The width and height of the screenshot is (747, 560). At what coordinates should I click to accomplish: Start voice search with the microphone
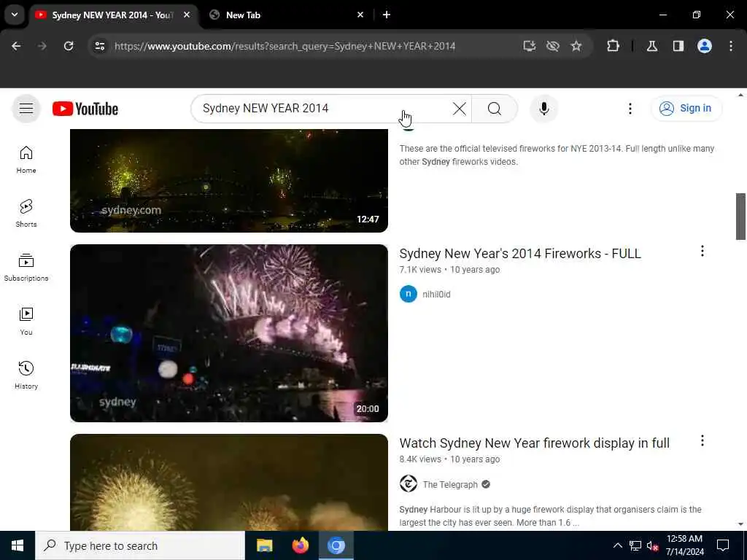(x=543, y=109)
